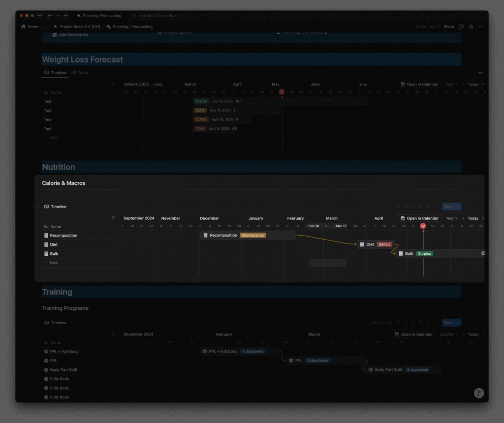
Task: Click the orange Maintenance tag on Recomposition bar
Action: [252, 235]
